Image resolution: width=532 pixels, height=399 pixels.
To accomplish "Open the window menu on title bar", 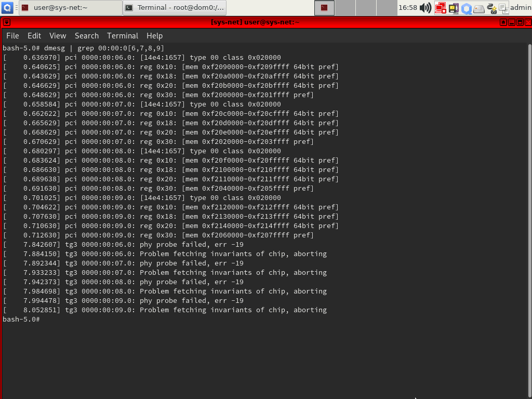I will pos(6,22).
